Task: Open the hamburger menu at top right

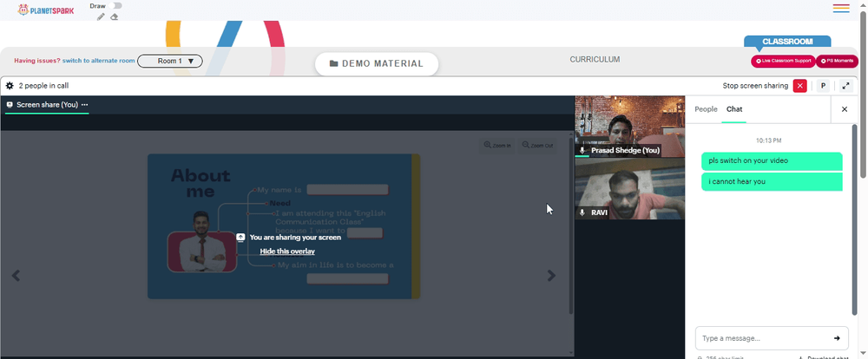Action: tap(841, 9)
